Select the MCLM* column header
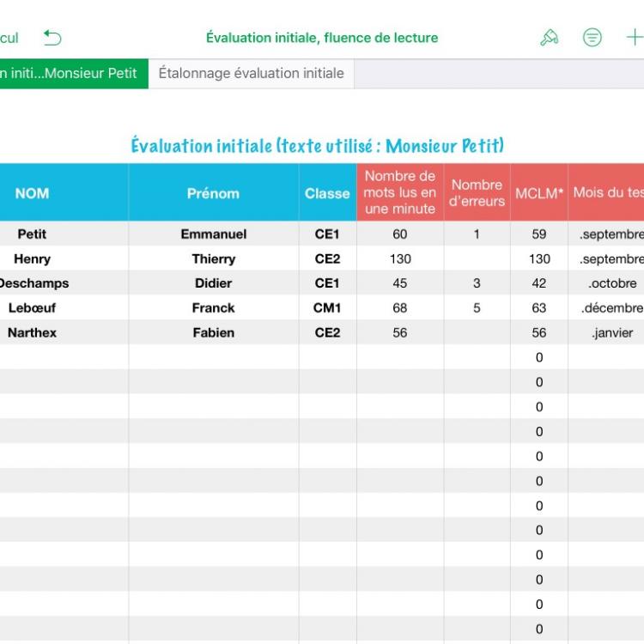 click(x=539, y=192)
